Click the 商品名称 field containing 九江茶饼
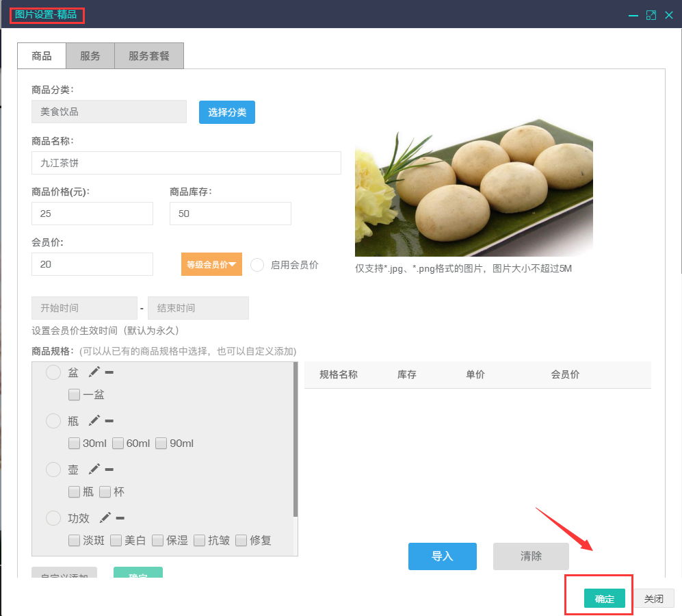 [186, 163]
